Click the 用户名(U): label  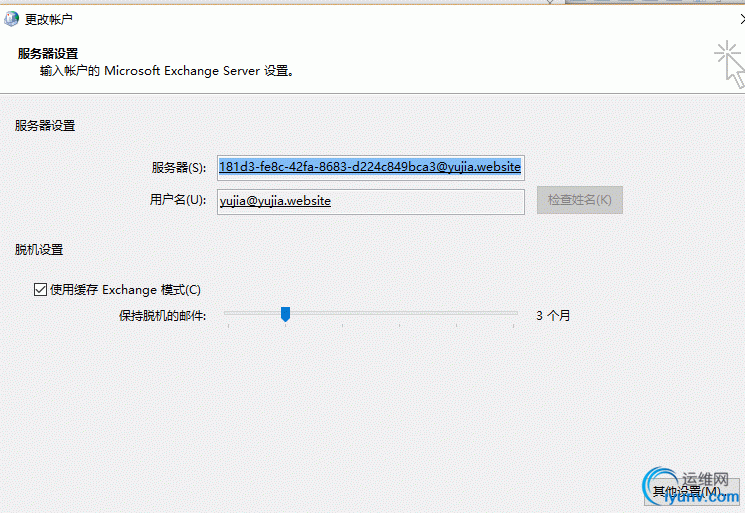tap(178, 200)
